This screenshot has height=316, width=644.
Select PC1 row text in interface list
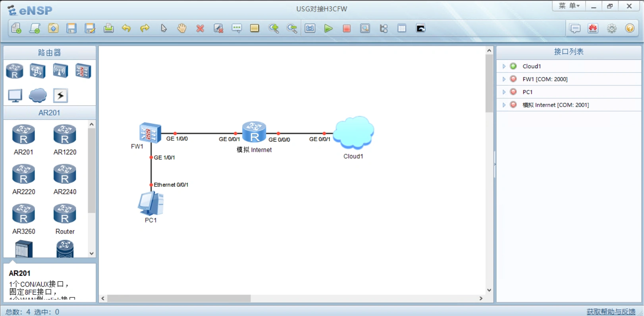527,92
